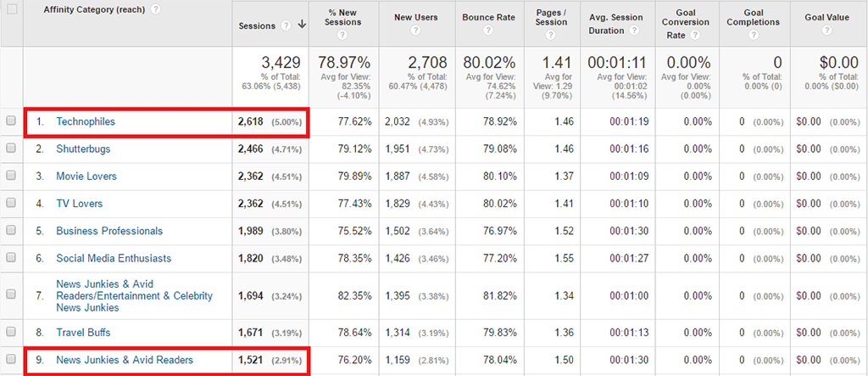The width and height of the screenshot is (868, 376).
Task: Click the Sessions sort descending arrow
Action: (302, 26)
